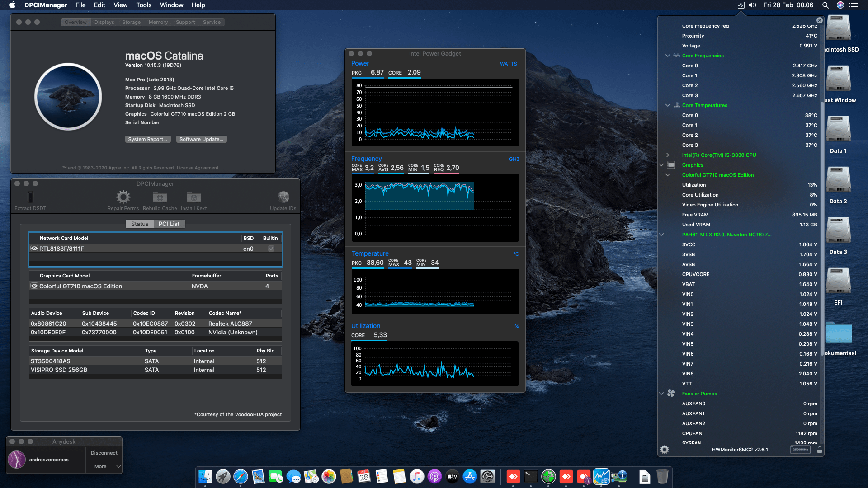Open Spotlight search in the menu bar
Image resolution: width=868 pixels, height=488 pixels.
point(825,5)
